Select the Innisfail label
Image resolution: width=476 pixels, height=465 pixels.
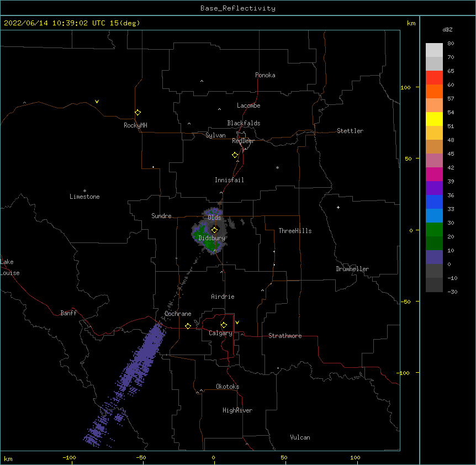(229, 180)
